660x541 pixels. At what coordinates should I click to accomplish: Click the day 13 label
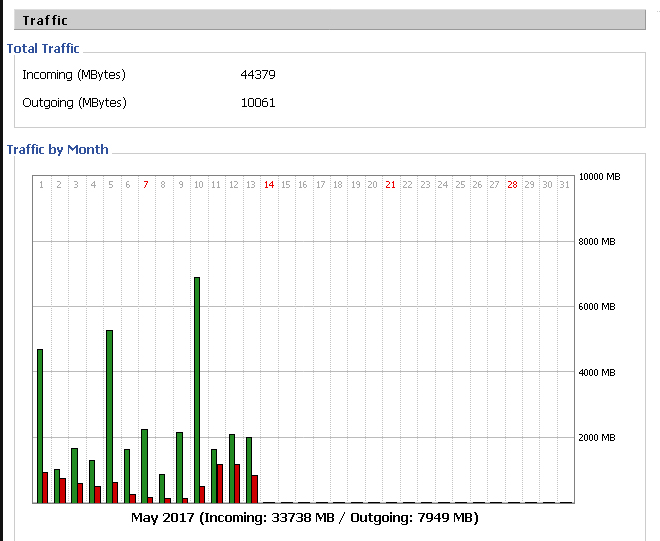pyautogui.click(x=251, y=185)
